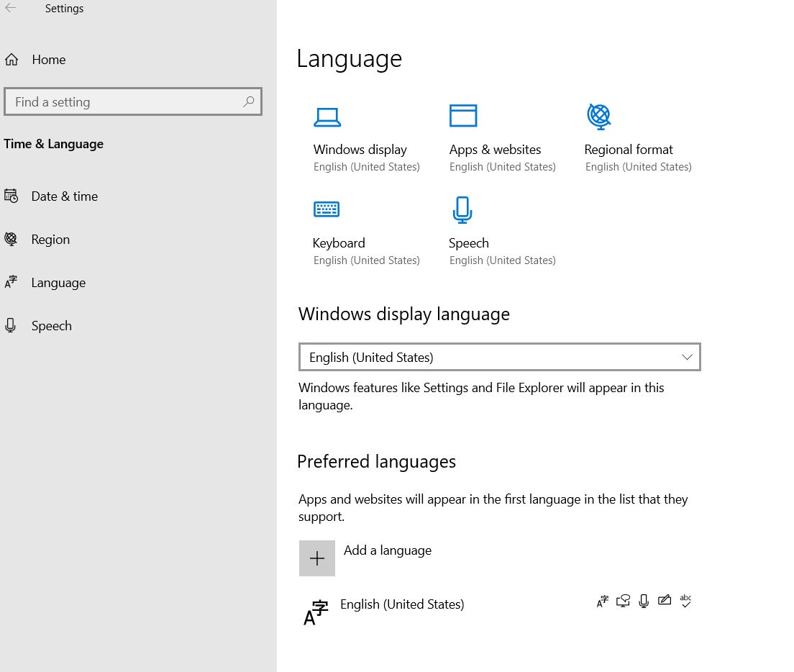
Task: Click the Home house icon
Action: tap(12, 60)
